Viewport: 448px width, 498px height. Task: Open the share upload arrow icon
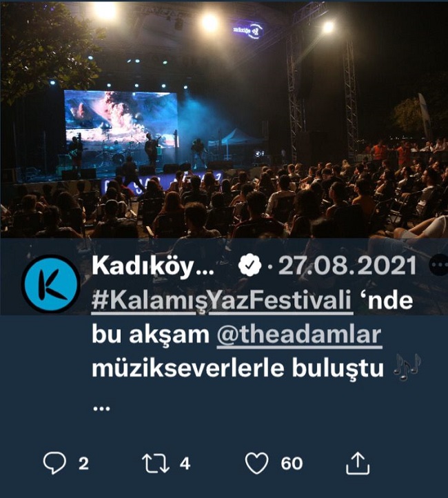click(x=358, y=463)
